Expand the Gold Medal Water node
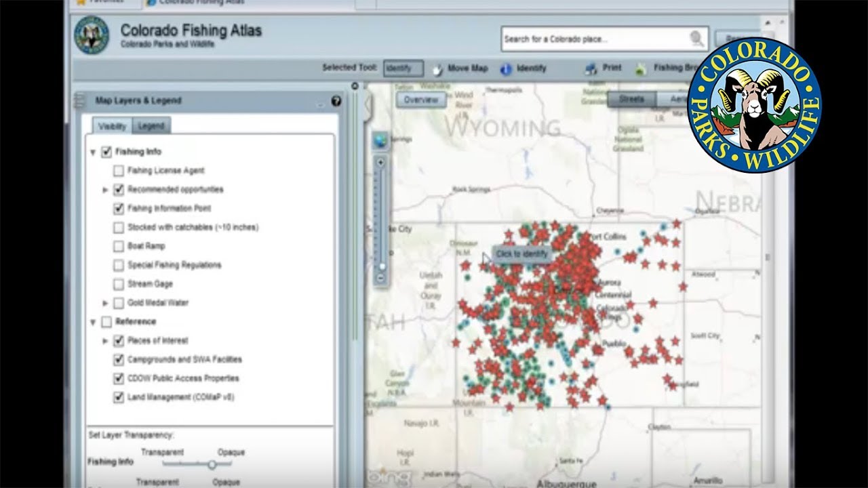Image resolution: width=868 pixels, height=488 pixels. [105, 303]
